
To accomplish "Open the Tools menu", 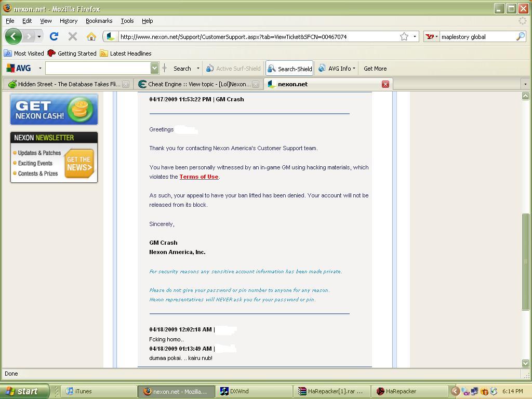I will (127, 21).
